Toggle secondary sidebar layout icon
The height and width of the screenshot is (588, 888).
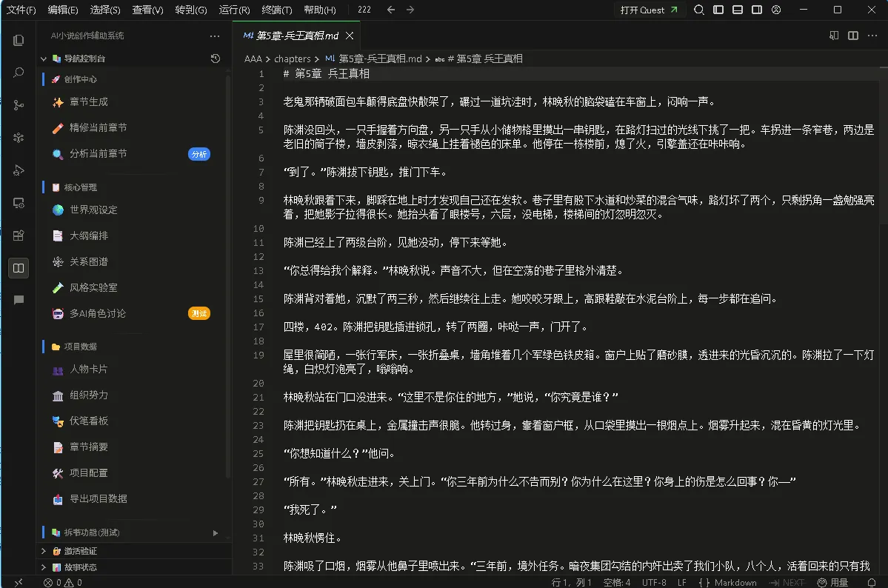click(757, 10)
